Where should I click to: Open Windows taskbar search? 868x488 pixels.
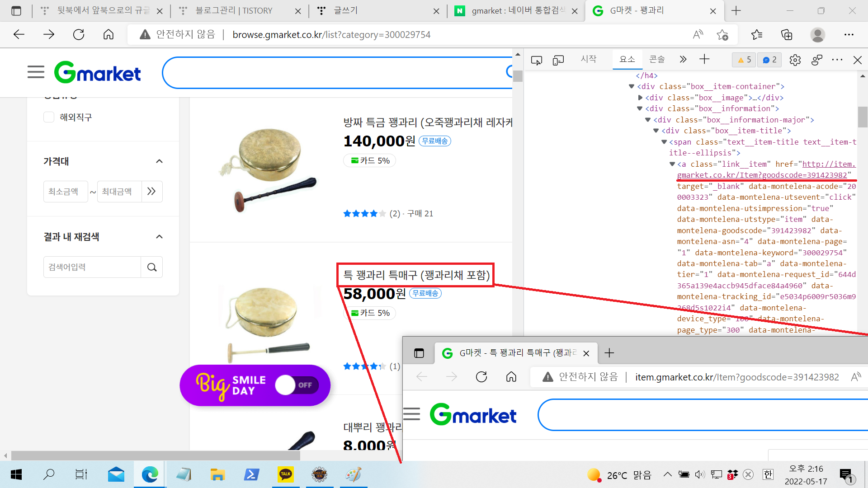click(x=48, y=474)
